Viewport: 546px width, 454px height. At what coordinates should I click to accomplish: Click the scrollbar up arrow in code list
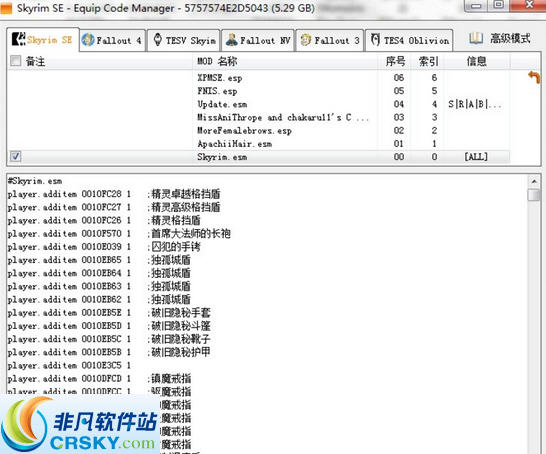pos(534,181)
